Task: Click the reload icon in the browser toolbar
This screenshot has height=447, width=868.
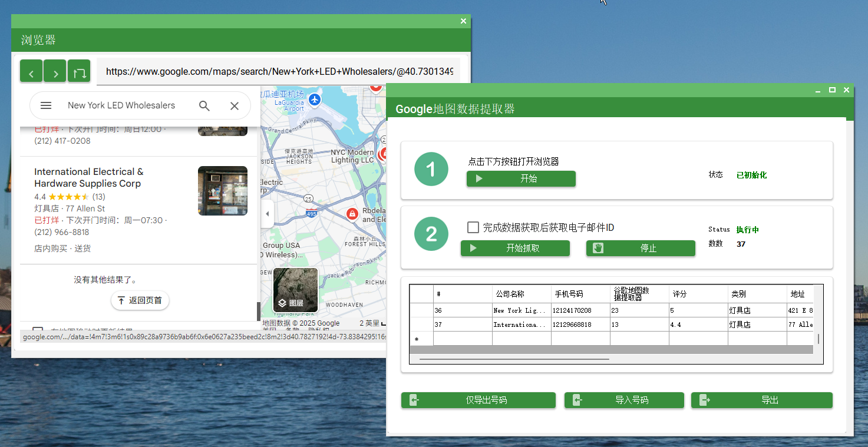Action: tap(80, 71)
